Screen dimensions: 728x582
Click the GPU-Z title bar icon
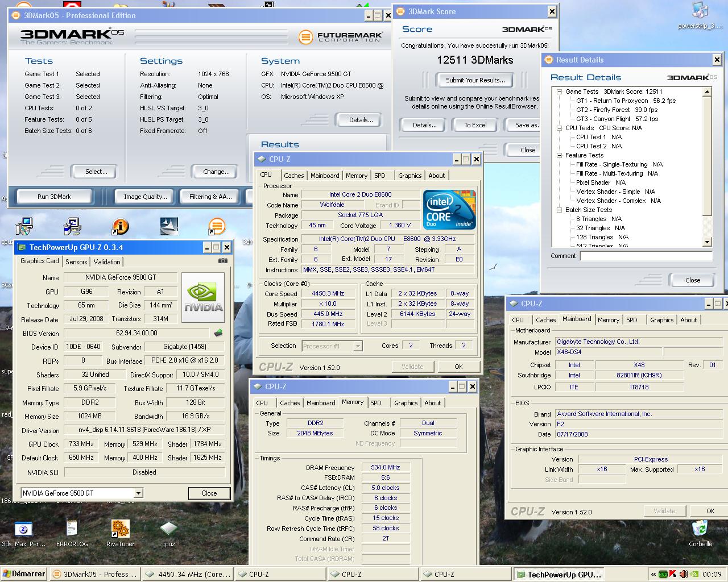coord(22,247)
